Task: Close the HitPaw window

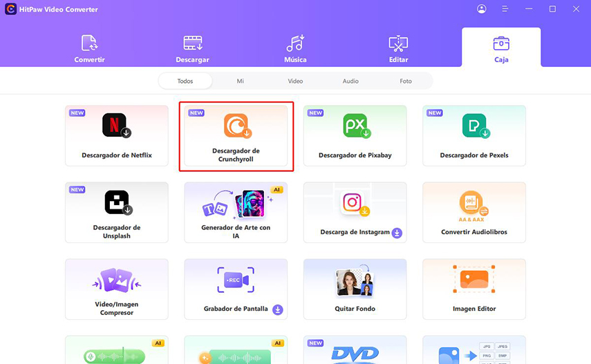Action: tap(576, 9)
